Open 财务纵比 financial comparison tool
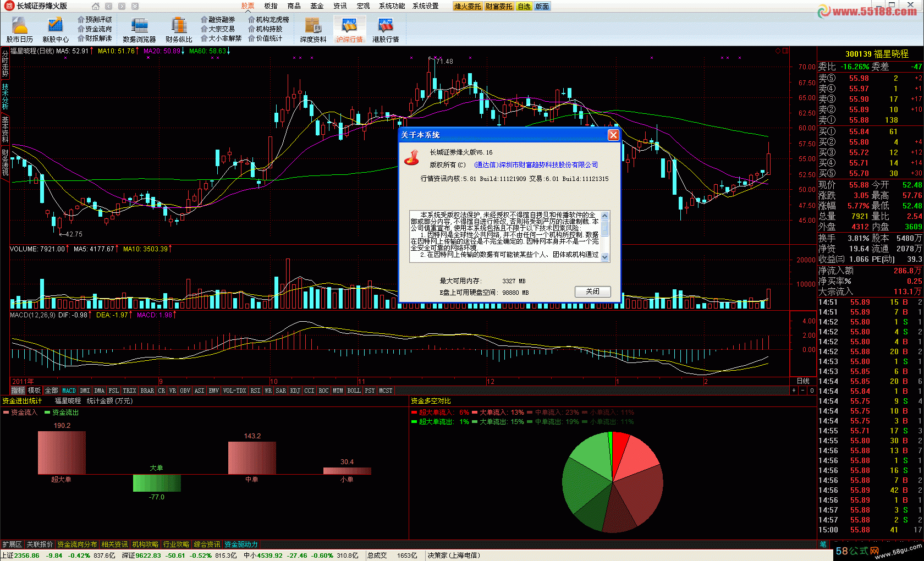The width and height of the screenshot is (924, 561). (x=179, y=29)
